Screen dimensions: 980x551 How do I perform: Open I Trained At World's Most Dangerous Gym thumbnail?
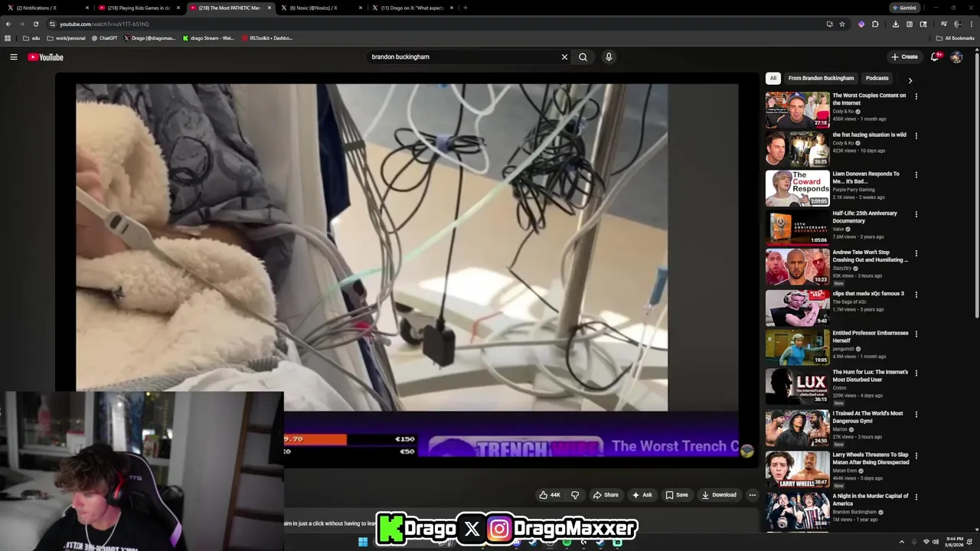797,428
